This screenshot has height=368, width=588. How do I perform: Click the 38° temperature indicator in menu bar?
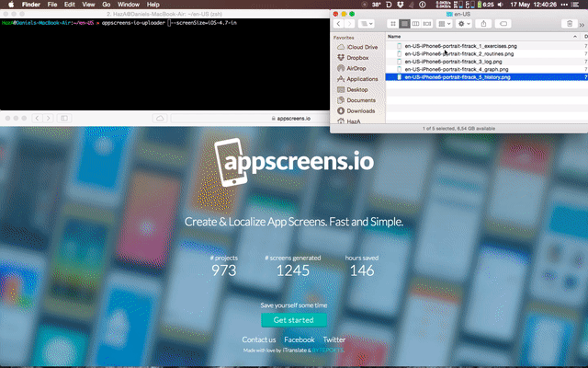376,5
